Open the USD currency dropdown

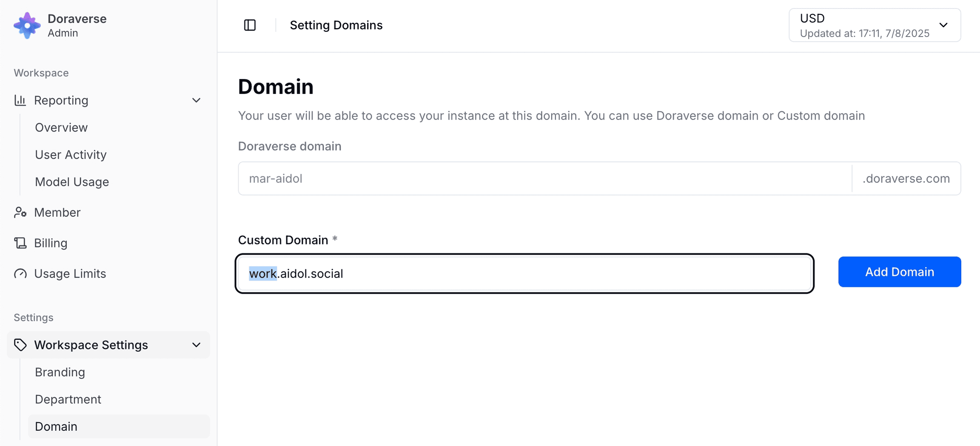tap(875, 25)
